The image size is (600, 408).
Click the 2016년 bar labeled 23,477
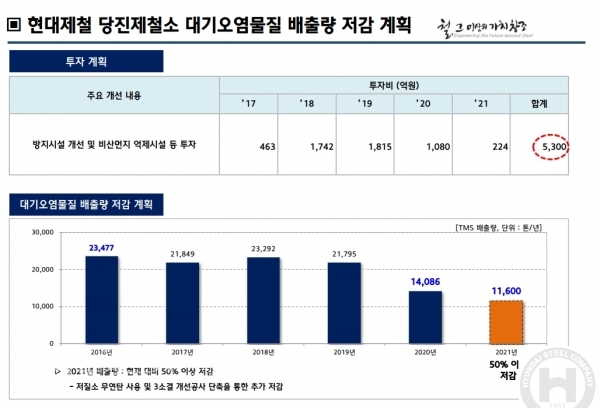102,300
